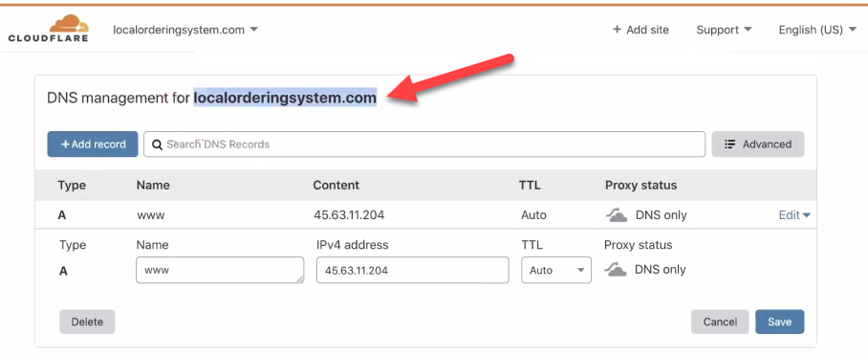Collapse the Edit link for www record
Screen dimensions: 868x356
point(794,215)
